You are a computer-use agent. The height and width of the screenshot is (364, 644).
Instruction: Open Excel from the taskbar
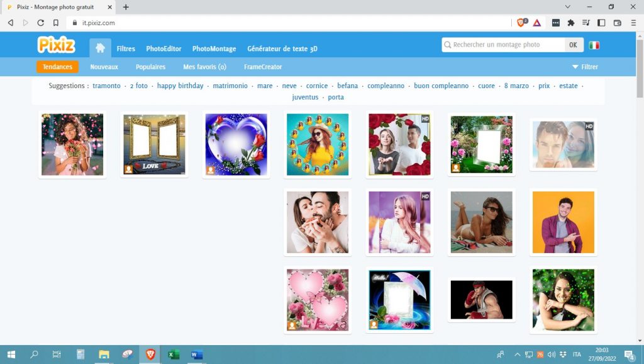pyautogui.click(x=174, y=355)
